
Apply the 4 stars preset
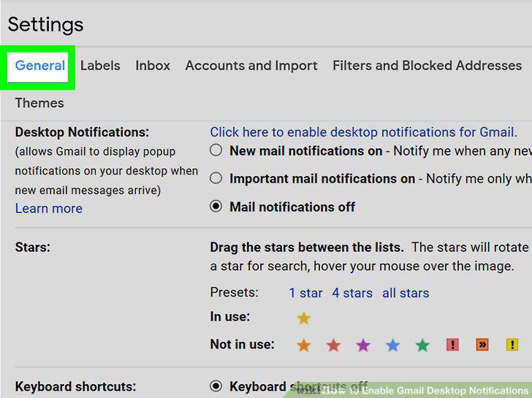[x=352, y=293]
